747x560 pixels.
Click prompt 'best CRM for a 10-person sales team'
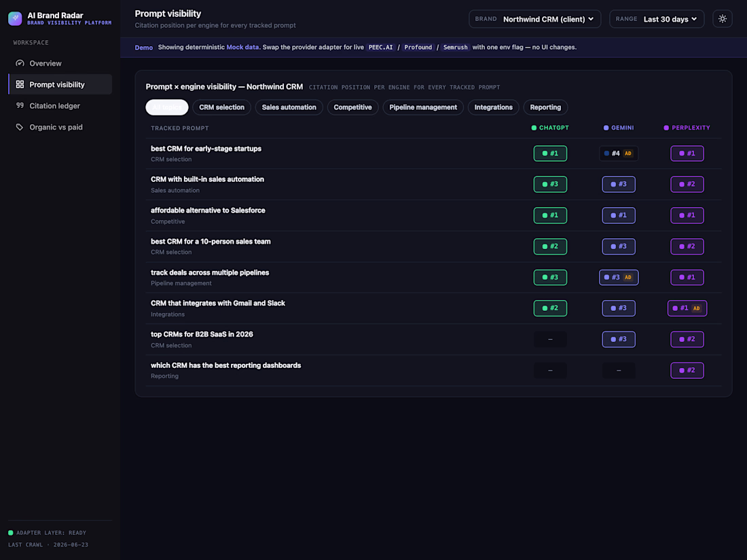point(211,242)
